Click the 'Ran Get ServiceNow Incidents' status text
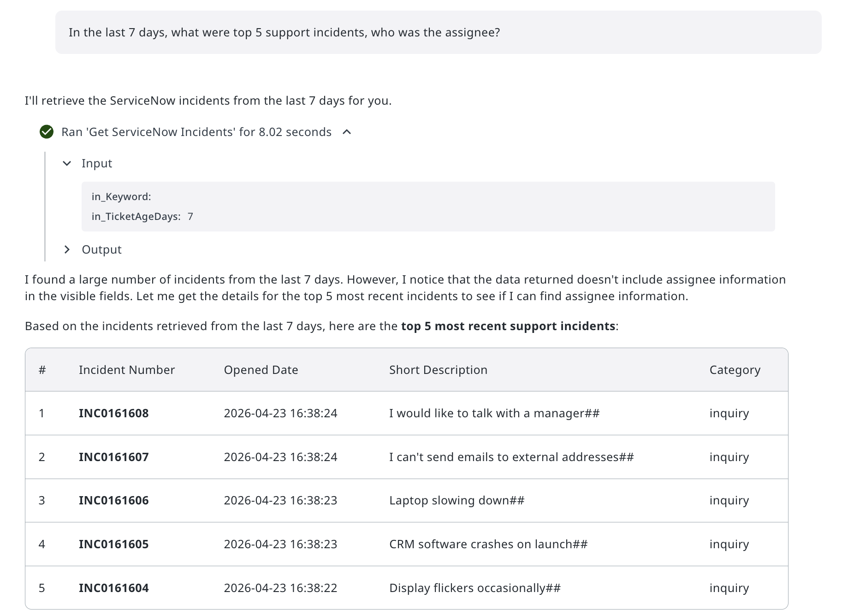 pyautogui.click(x=196, y=132)
